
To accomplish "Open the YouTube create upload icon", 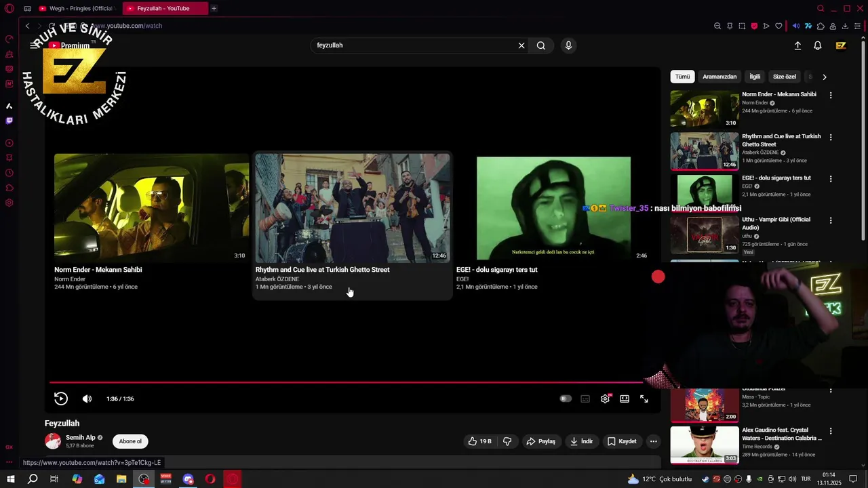I will pos(797,45).
